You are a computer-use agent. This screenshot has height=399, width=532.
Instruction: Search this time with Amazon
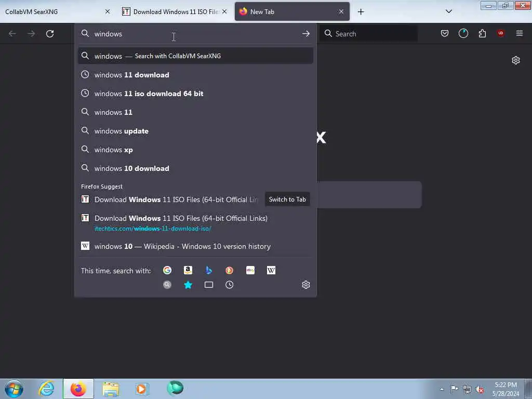pyautogui.click(x=188, y=270)
